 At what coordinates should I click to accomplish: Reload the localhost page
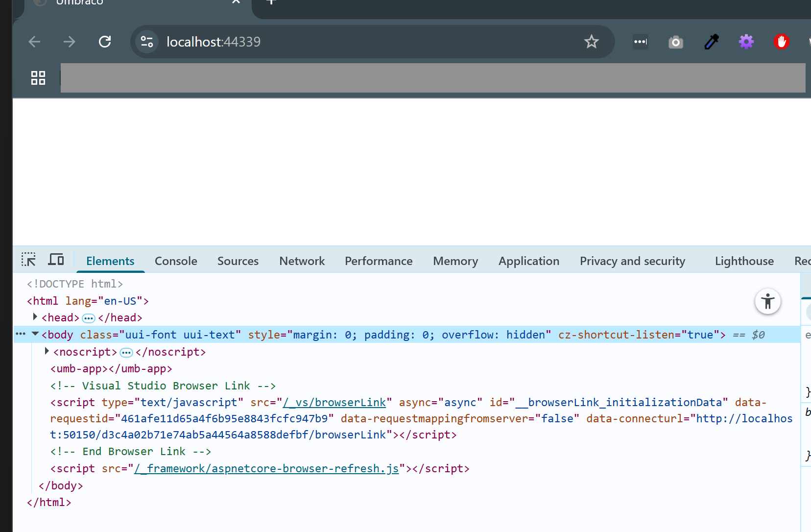[105, 42]
